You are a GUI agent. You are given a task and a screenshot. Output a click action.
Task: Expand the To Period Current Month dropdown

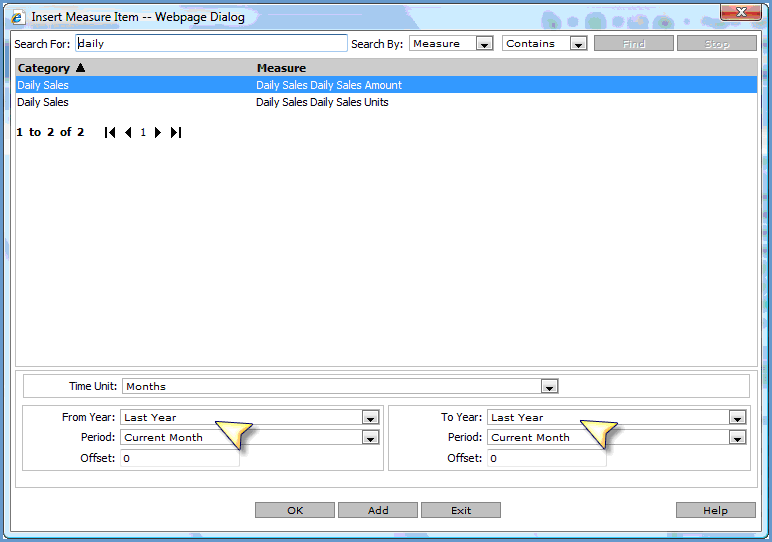click(737, 438)
